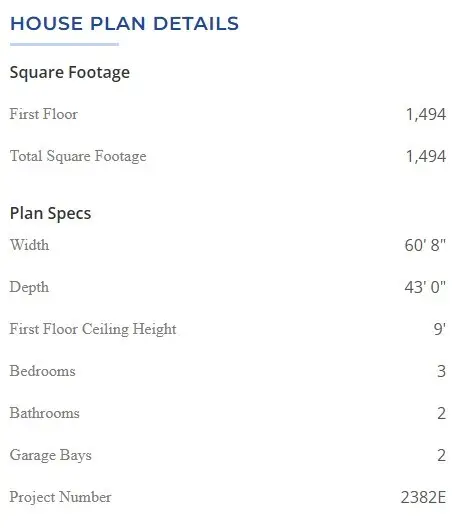Screen dimensions: 466x528
Task: Select the Square Footage section title
Action: 70,73
